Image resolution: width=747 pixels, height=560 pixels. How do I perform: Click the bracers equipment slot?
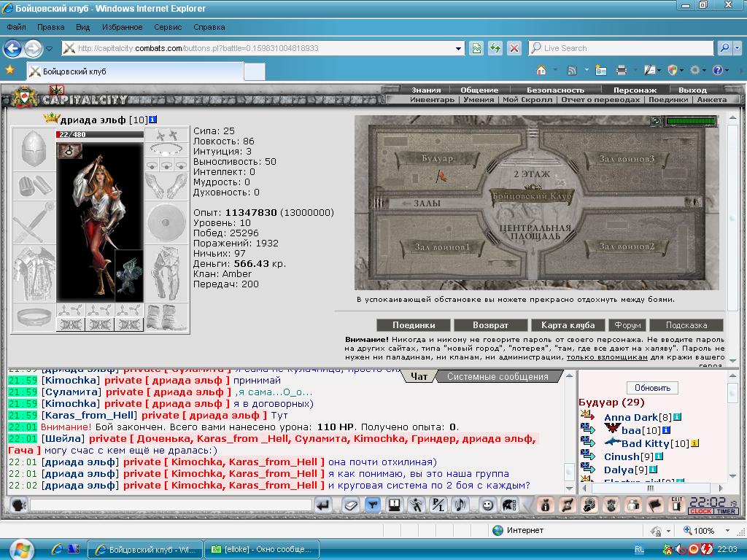(x=34, y=186)
